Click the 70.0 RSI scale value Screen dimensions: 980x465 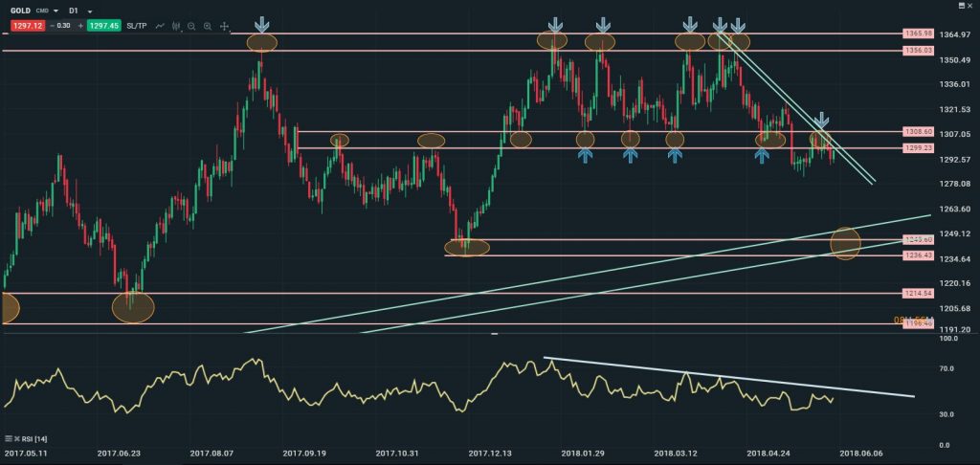click(x=948, y=368)
